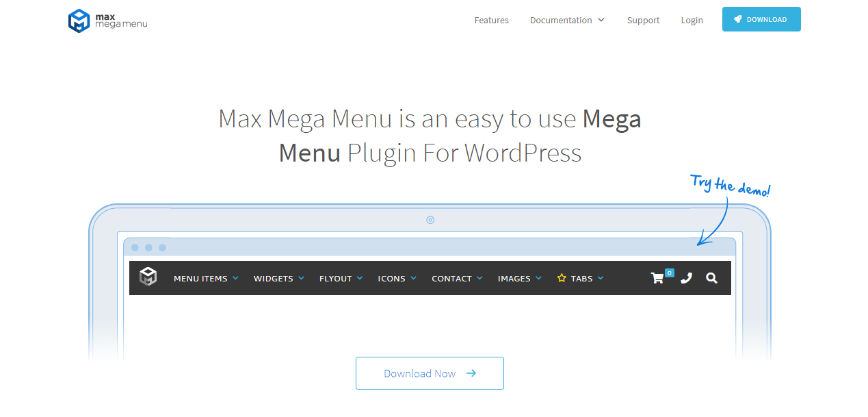
Task: Go to the Support page
Action: click(x=643, y=21)
